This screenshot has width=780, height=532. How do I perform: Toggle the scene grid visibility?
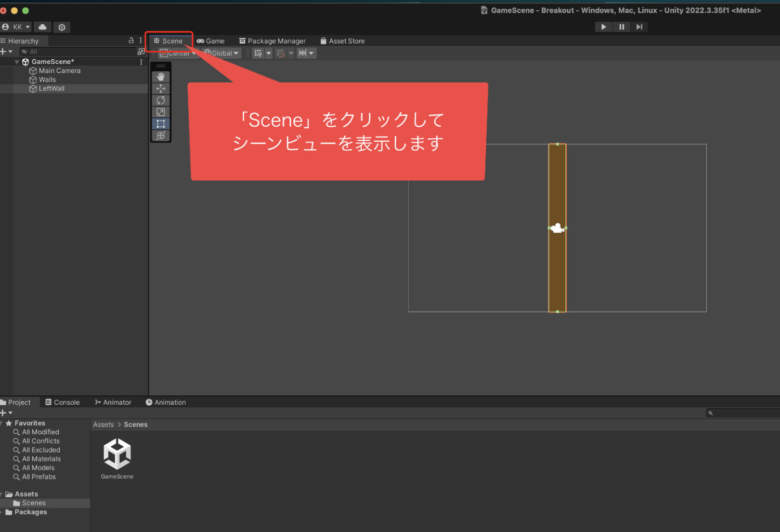pyautogui.click(x=258, y=53)
